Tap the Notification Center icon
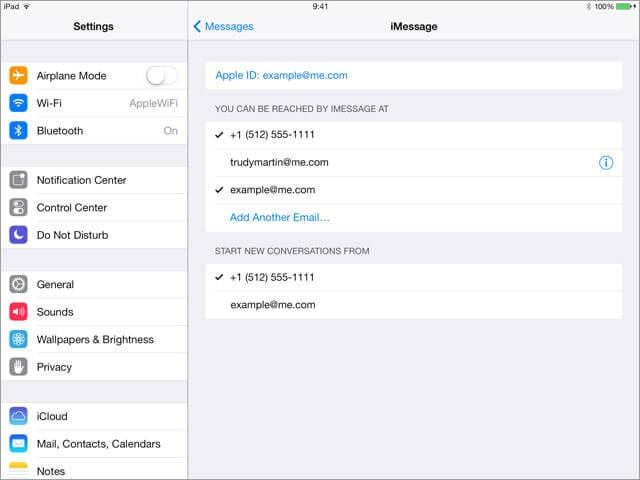 [x=18, y=180]
